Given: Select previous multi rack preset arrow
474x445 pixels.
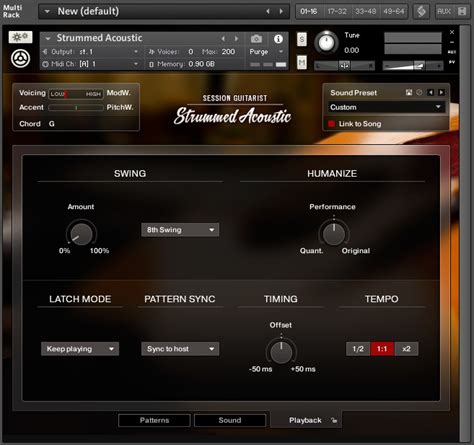Looking at the screenshot, I should pos(268,11).
